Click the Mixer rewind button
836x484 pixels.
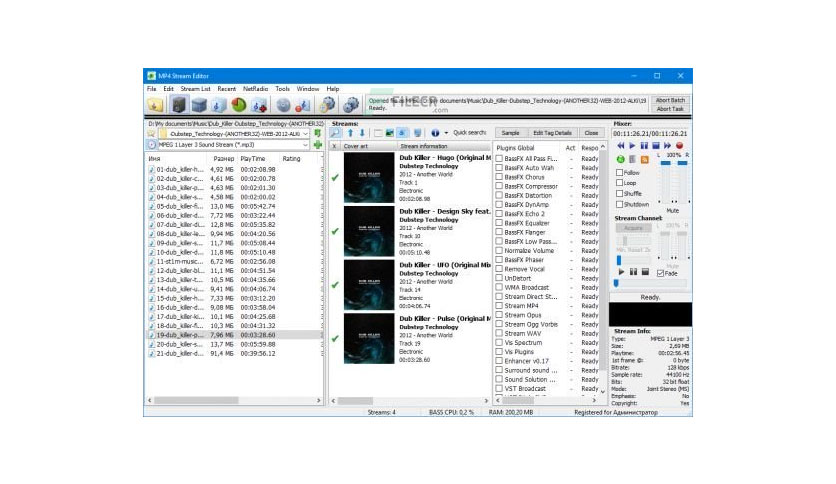click(621, 145)
